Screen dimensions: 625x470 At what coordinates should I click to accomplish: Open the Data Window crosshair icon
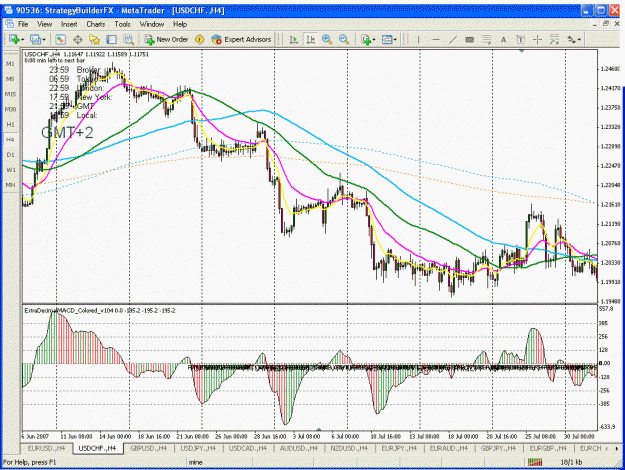(x=77, y=39)
